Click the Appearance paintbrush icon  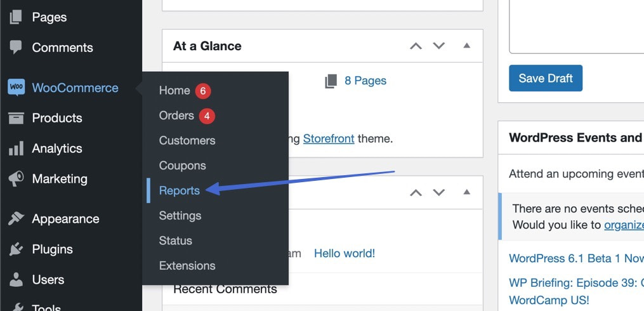[x=16, y=218]
